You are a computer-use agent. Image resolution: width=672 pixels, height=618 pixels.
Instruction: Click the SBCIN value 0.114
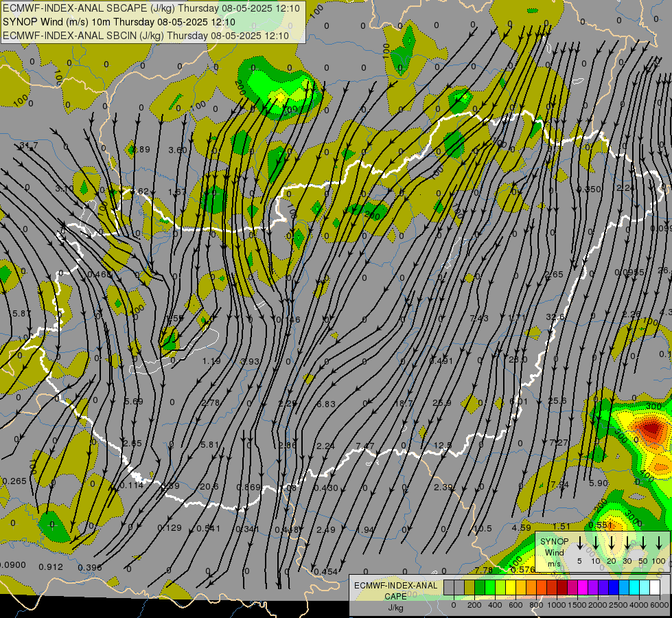pos(131,485)
